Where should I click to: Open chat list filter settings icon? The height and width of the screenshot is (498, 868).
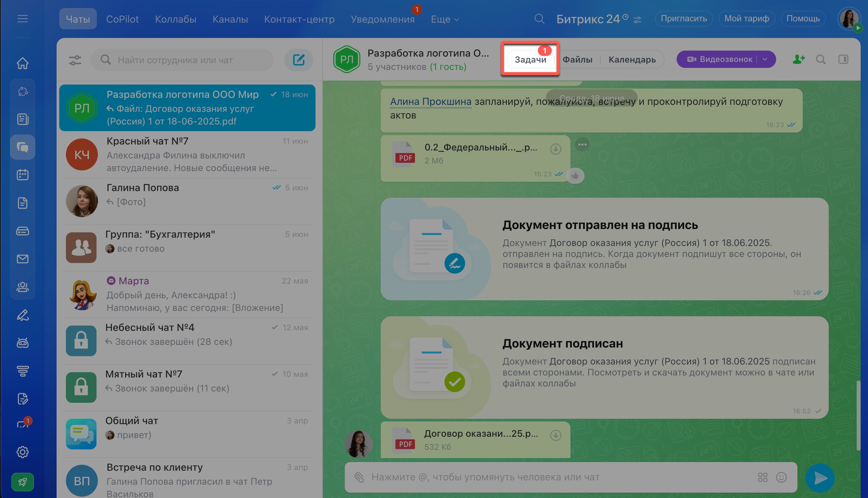(75, 60)
